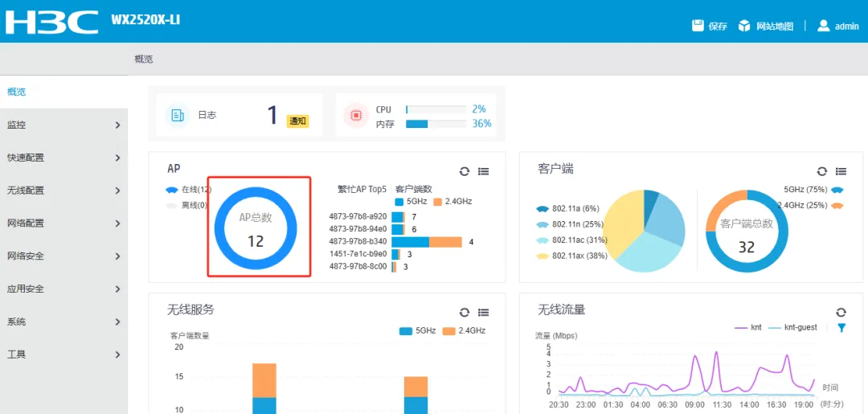Click the 802.11 client pie chart
Viewport: 868px width, 414px height.
644,231
